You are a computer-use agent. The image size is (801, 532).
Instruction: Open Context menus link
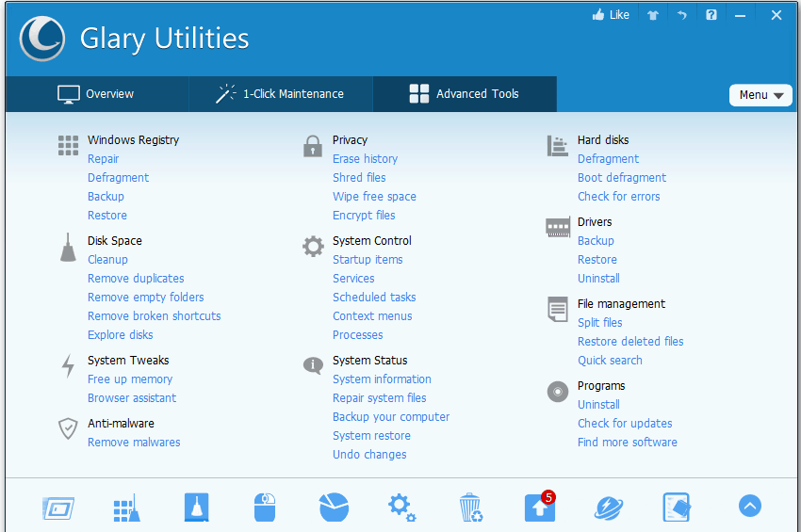(372, 316)
